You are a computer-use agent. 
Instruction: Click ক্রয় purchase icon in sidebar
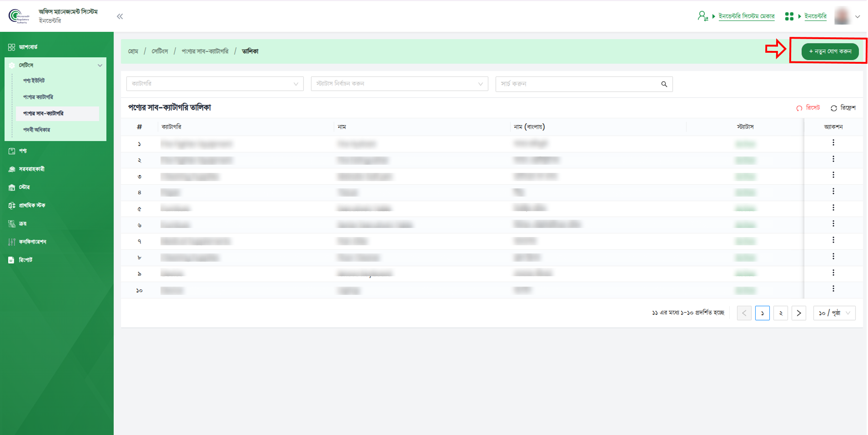(x=11, y=224)
